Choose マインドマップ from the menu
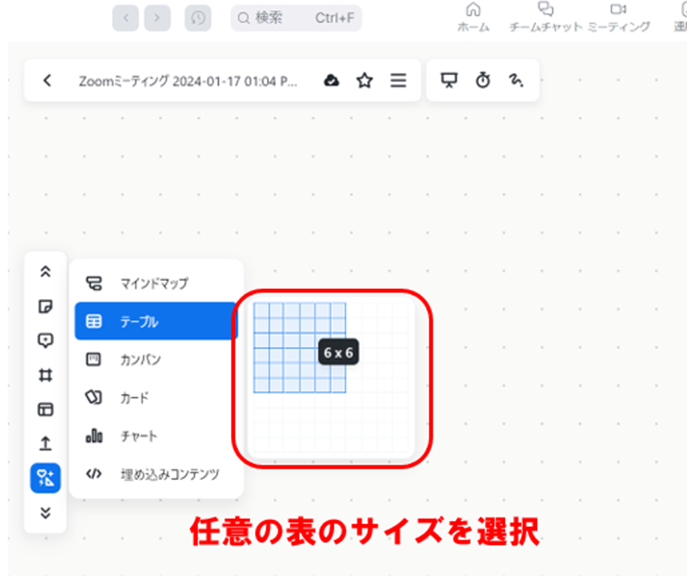The image size is (687, 576). point(154,283)
